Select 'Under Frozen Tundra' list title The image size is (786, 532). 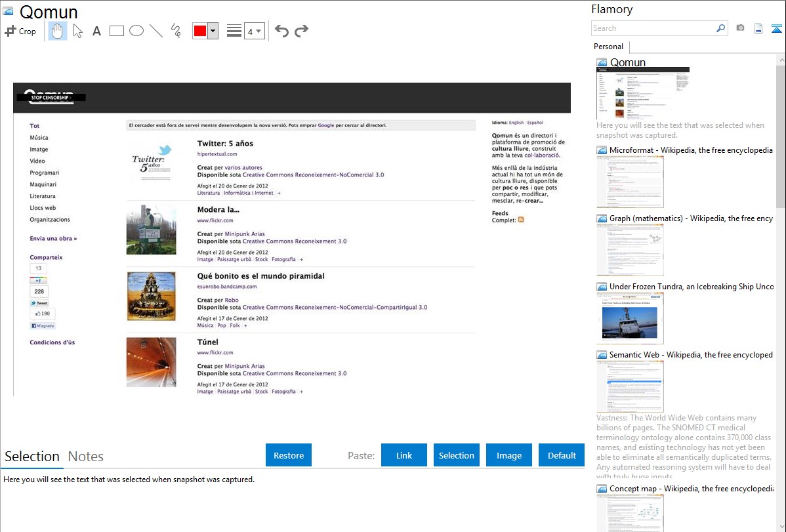[x=692, y=287]
